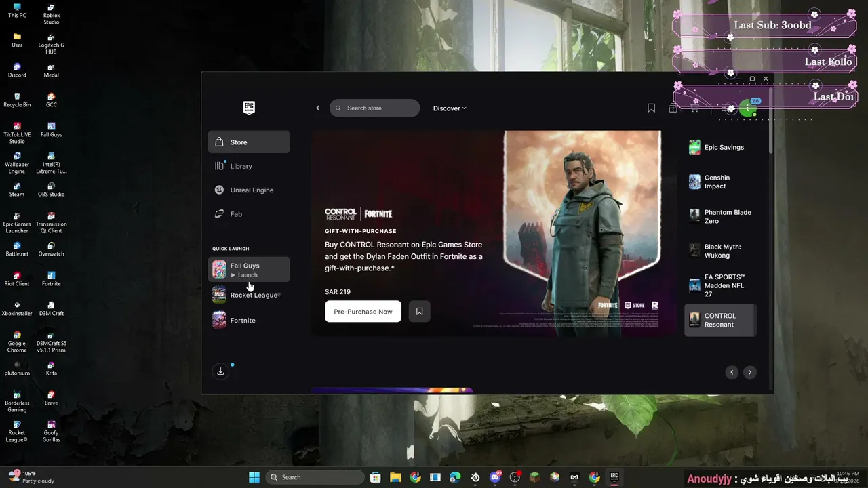The width and height of the screenshot is (868, 488).
Task: Select the Epic Games Launcher desktop shortcut
Action: [x=17, y=222]
